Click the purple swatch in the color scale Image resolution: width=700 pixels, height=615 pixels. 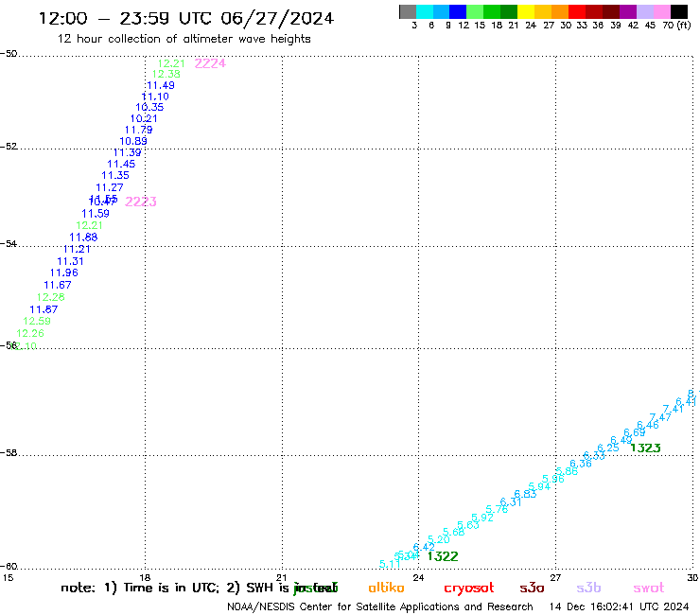[x=628, y=11]
